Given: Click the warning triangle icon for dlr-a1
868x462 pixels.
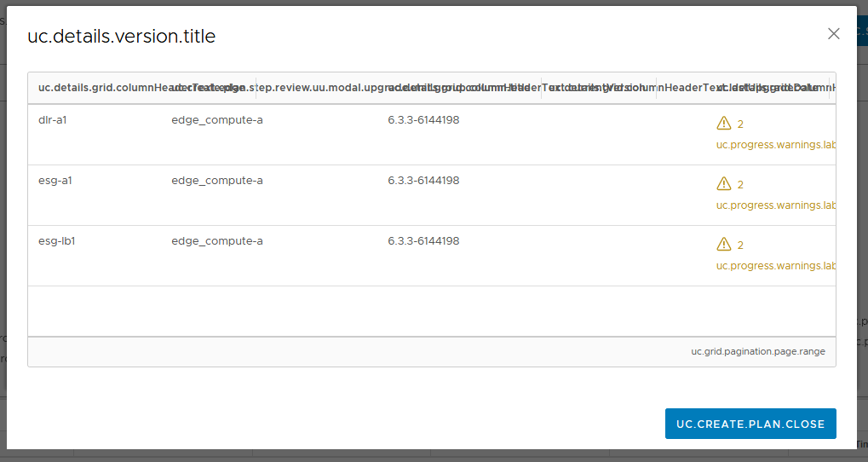Looking at the screenshot, I should [724, 124].
